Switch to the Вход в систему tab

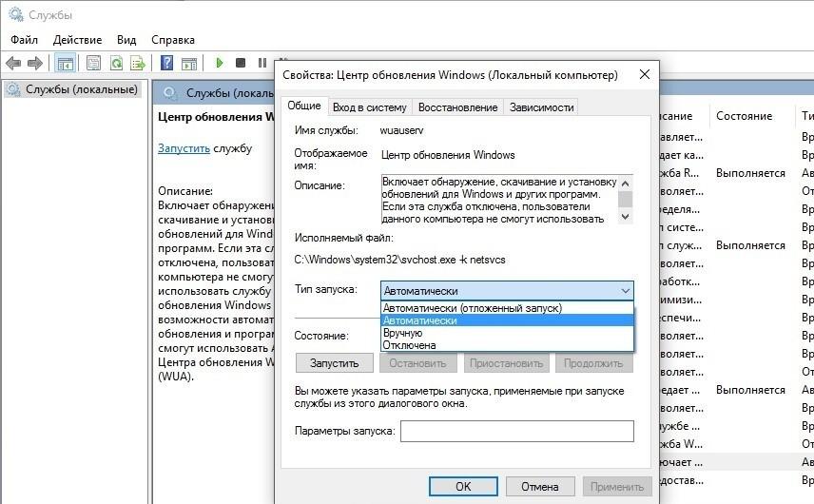(370, 107)
